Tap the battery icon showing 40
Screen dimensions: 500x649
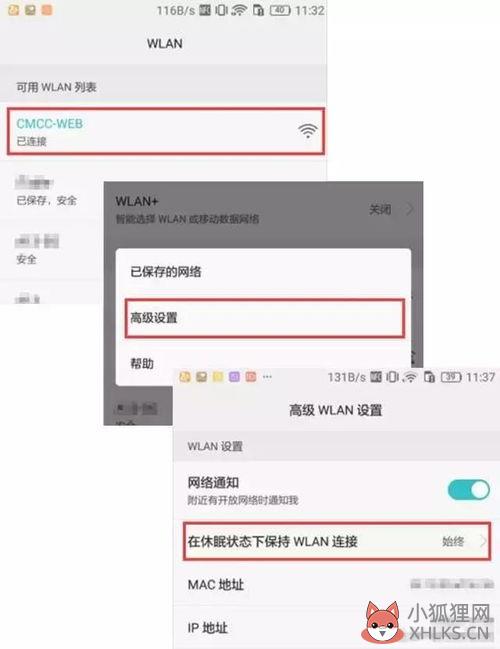pyautogui.click(x=280, y=10)
